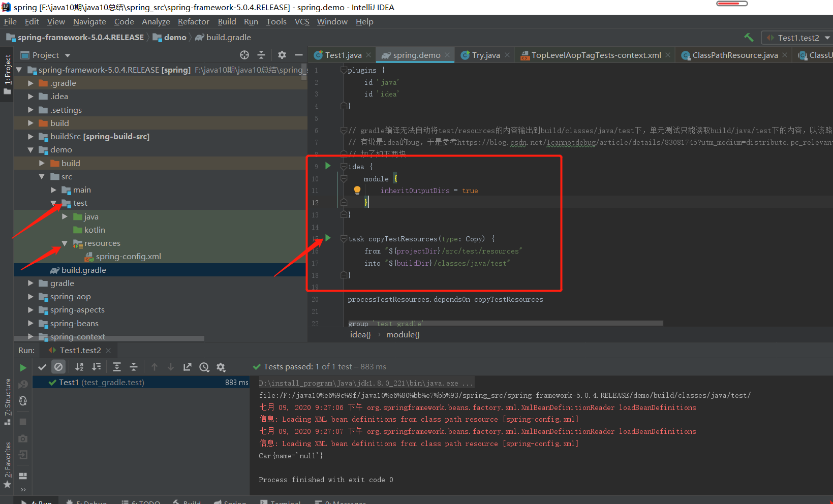Open the Test History clock icon
The image size is (833, 504).
pos(204,366)
